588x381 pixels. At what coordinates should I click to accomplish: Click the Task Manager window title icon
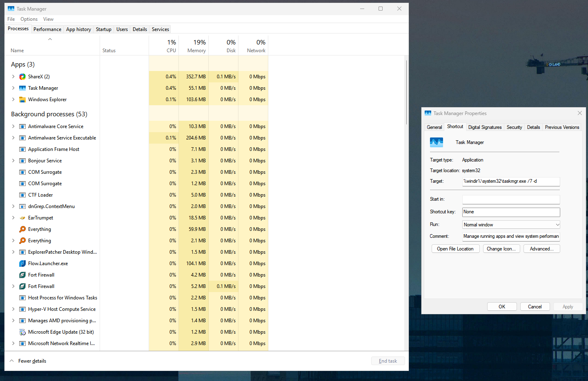click(x=11, y=9)
